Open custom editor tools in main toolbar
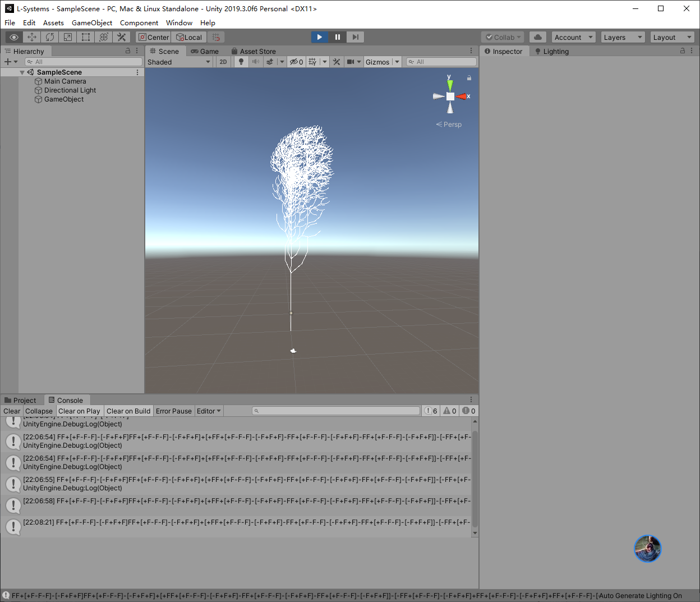This screenshot has width=700, height=602. pyautogui.click(x=122, y=37)
